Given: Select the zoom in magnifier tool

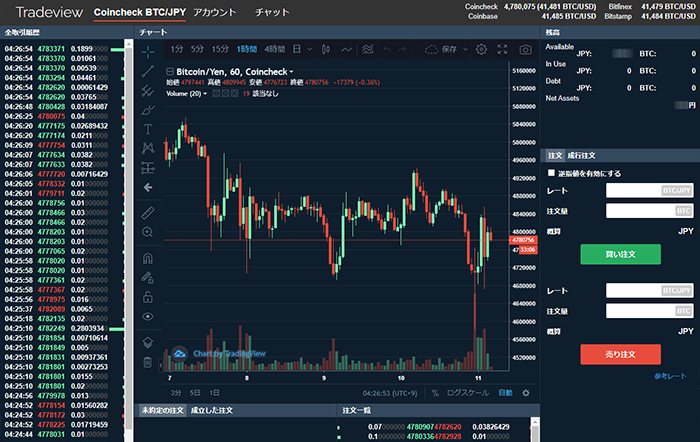Looking at the screenshot, I should [x=148, y=232].
